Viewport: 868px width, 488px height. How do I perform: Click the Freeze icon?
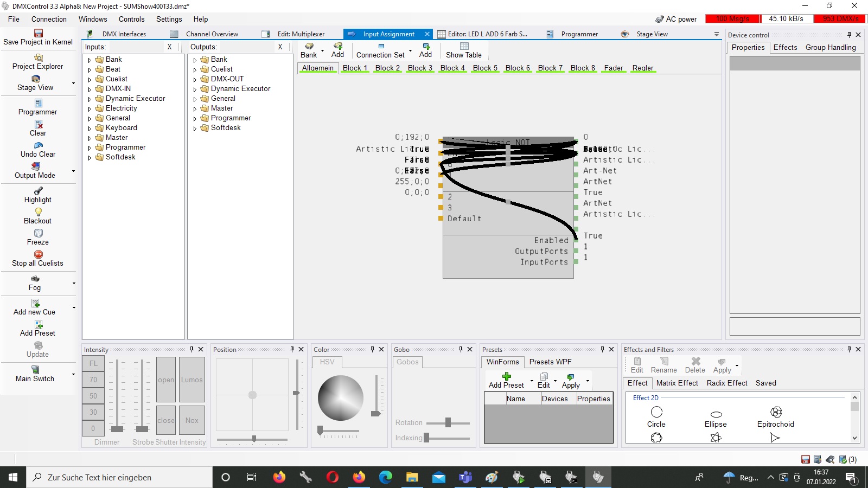coord(38,233)
